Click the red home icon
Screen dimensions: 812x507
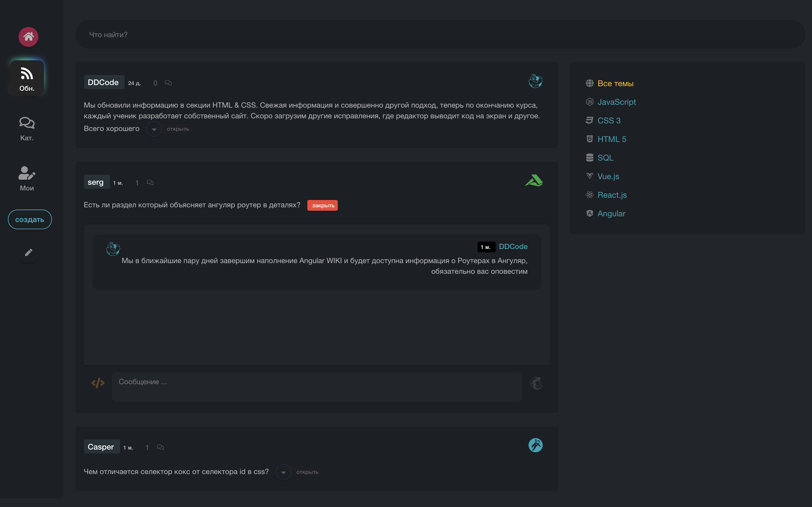pos(28,37)
